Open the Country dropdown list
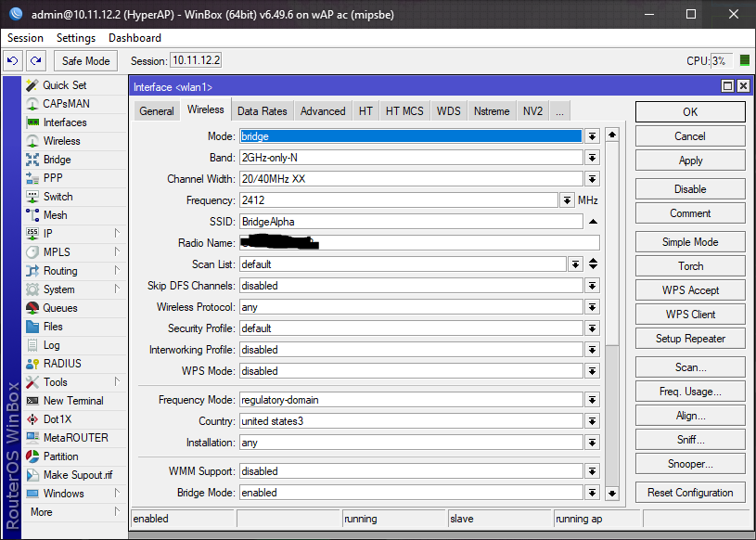The image size is (756, 540). pyautogui.click(x=592, y=422)
